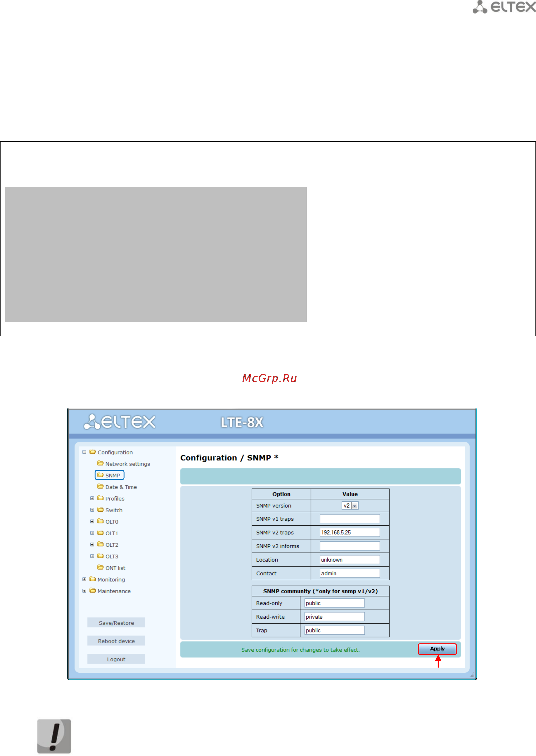
Task: Select the SNMP tree item
Action: point(112,475)
